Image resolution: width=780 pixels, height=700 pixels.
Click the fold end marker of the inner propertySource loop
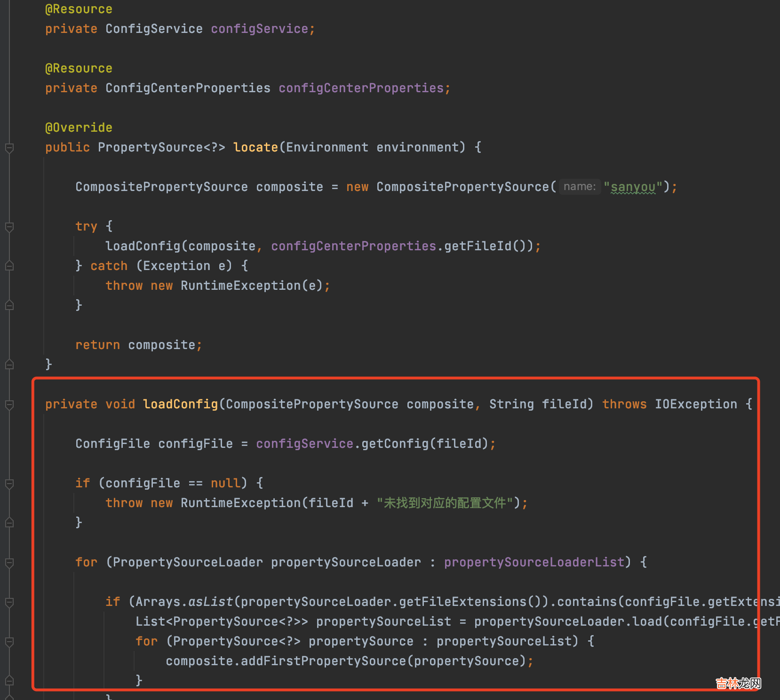click(x=9, y=680)
